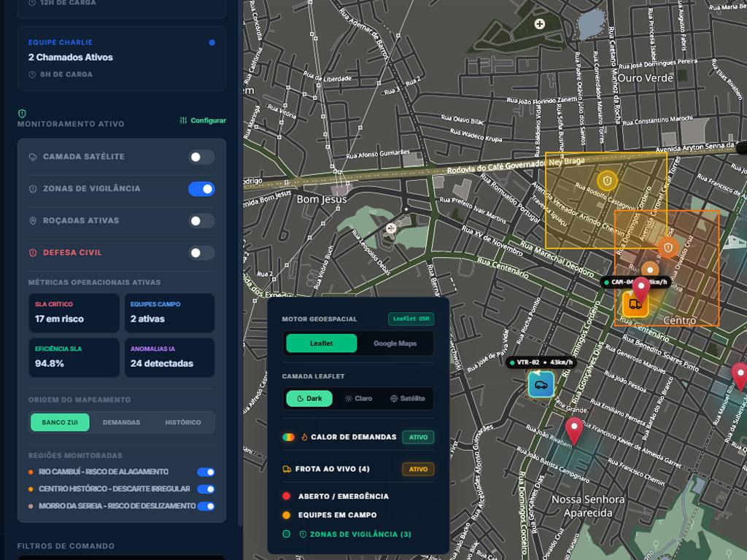The width and height of the screenshot is (747, 560).
Task: Select the Banco ZUI mapping source tab
Action: click(60, 422)
